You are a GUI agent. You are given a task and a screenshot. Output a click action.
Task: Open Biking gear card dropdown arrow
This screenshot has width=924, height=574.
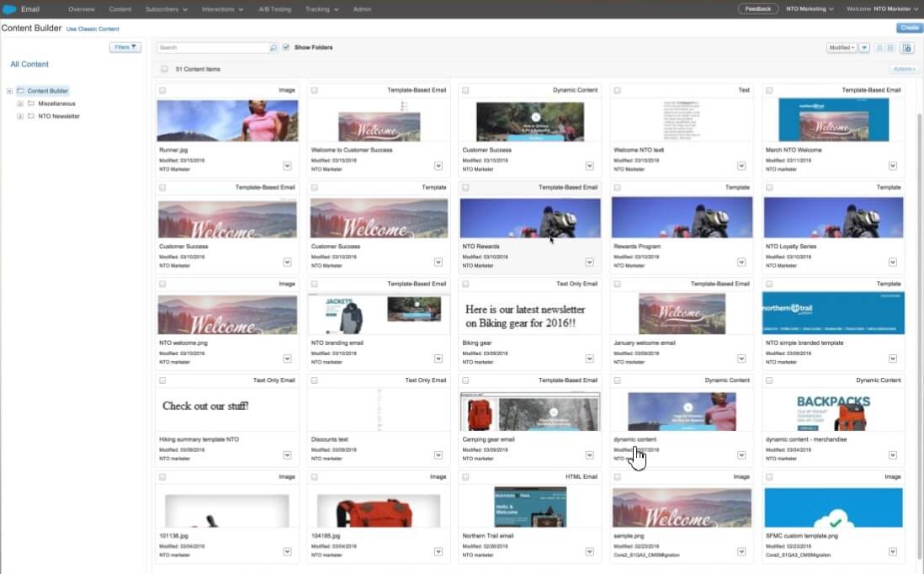(589, 359)
